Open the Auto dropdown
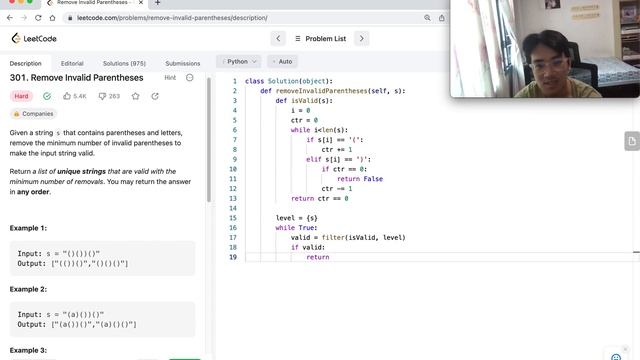 coord(282,62)
